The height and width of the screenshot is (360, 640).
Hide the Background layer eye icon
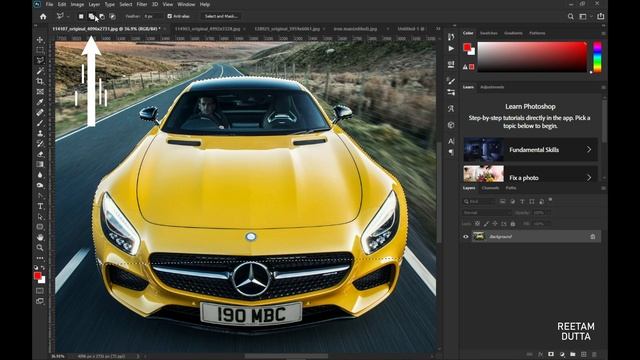click(466, 236)
